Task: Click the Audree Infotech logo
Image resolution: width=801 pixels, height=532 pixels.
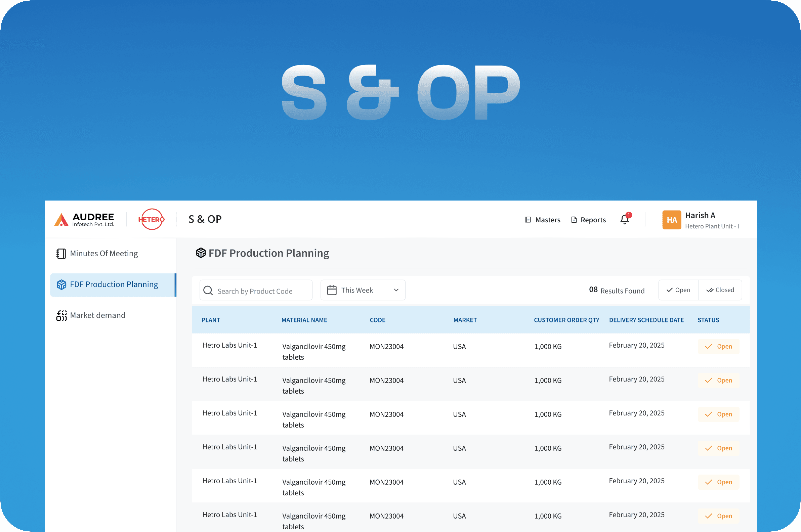Action: point(84,220)
